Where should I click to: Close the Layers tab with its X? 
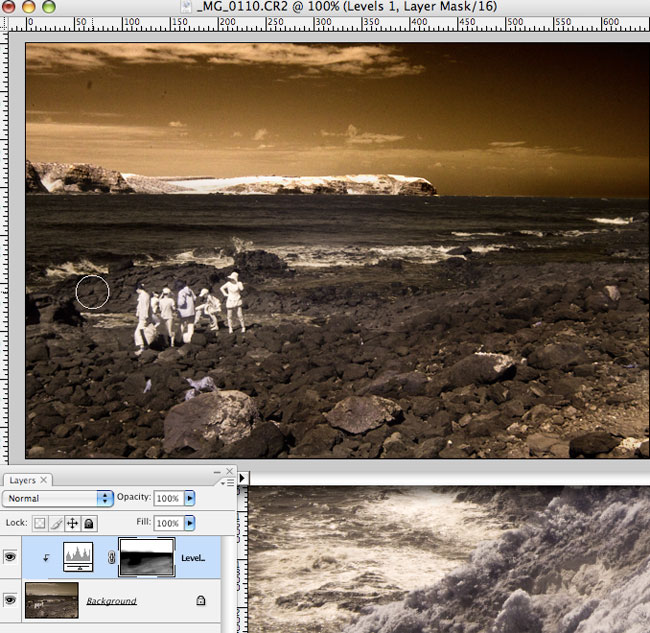44,480
